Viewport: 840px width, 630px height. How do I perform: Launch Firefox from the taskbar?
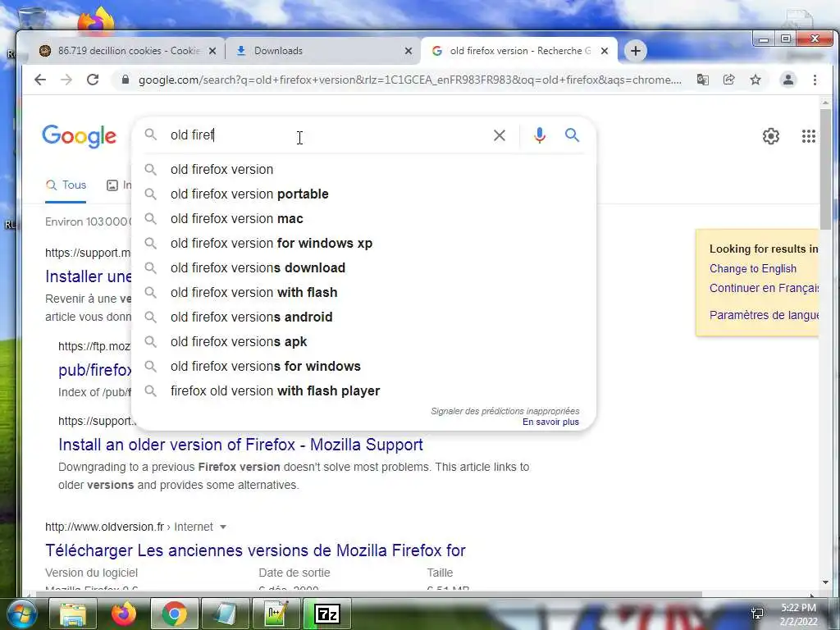[x=124, y=614]
